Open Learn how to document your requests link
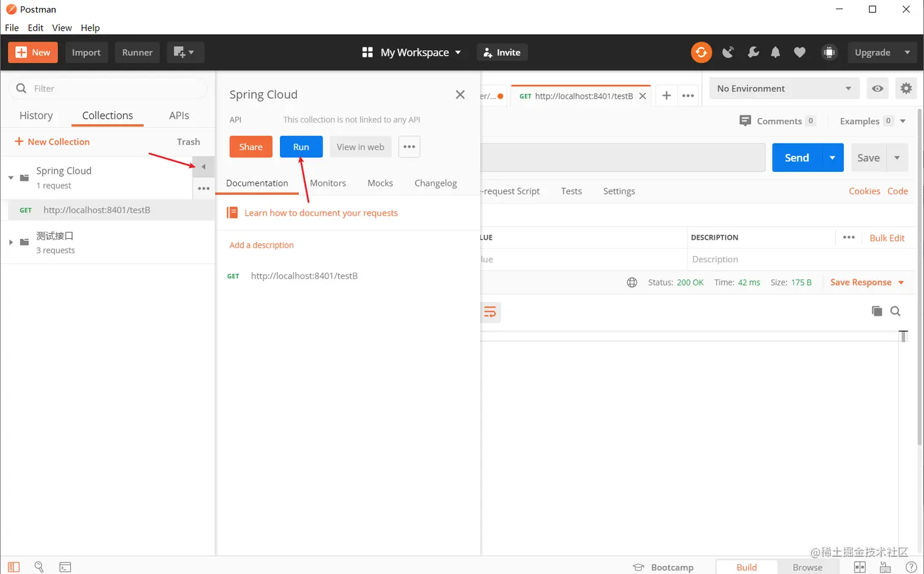924x574 pixels. click(321, 213)
